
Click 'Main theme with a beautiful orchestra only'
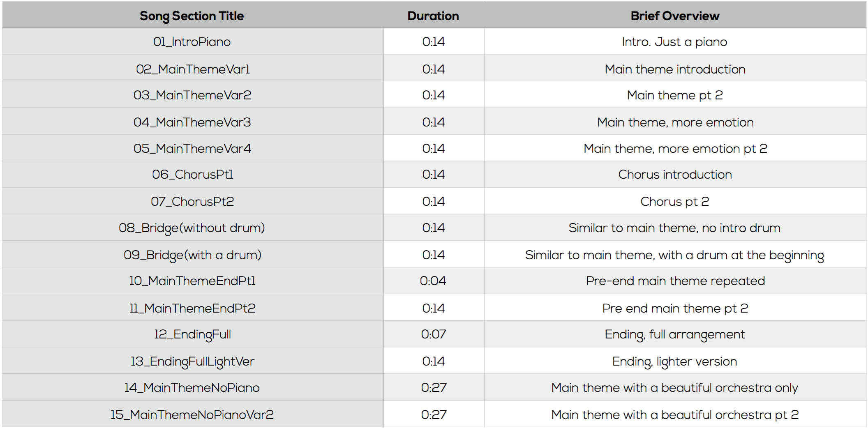point(675,387)
